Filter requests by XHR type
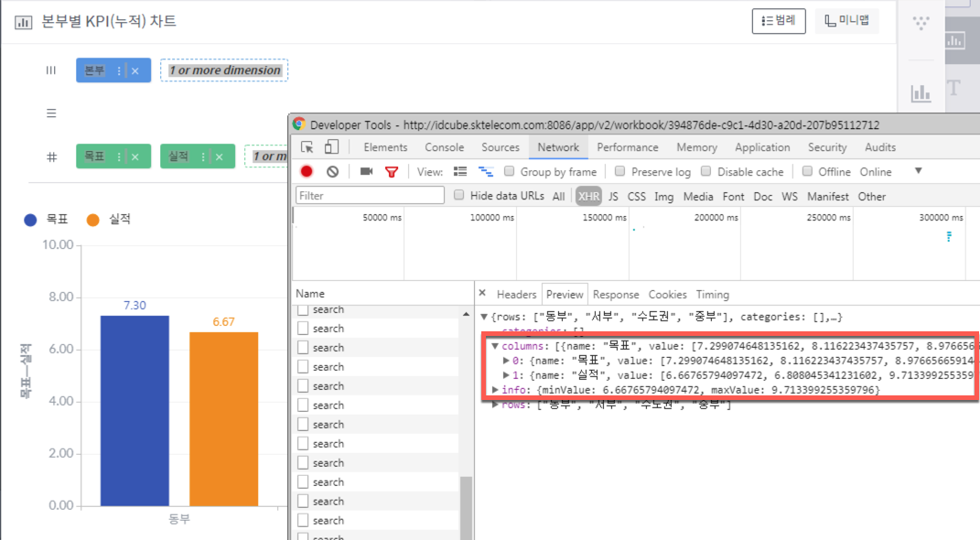Screen dimensions: 980x540 pyautogui.click(x=588, y=196)
